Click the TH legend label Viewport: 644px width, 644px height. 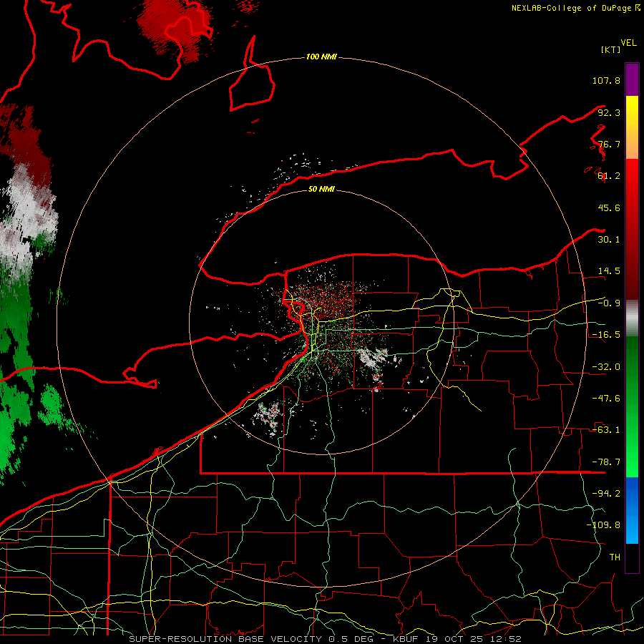(615, 557)
